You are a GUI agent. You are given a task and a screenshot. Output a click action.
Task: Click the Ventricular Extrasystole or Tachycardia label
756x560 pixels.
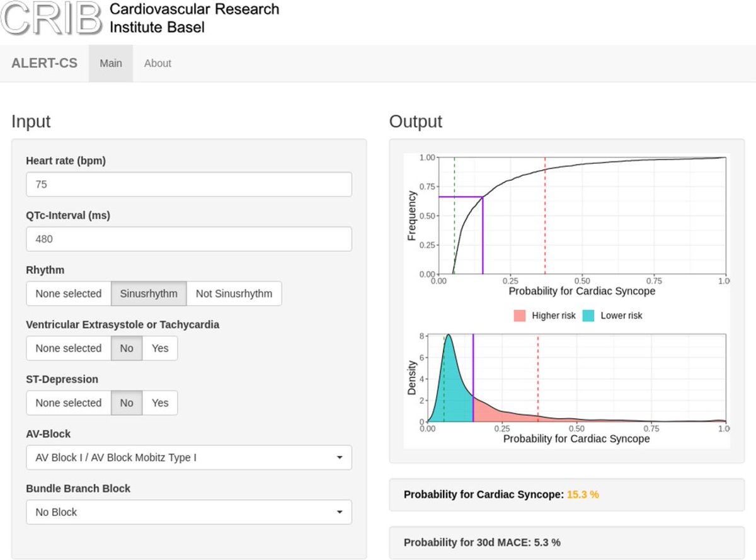coord(123,325)
